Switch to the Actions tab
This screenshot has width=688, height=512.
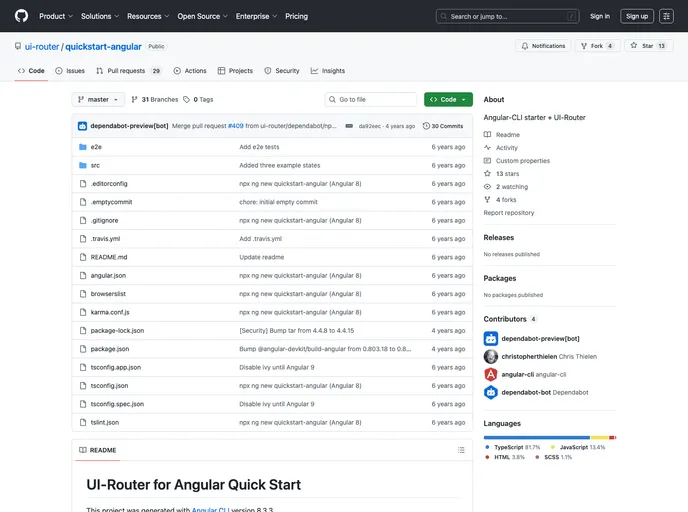190,71
